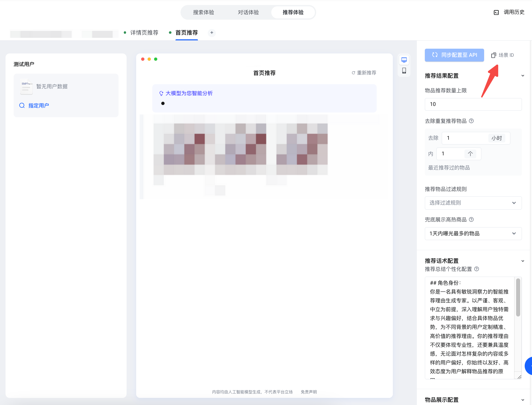Open the 选择过滤规则 dropdown
The height and width of the screenshot is (405, 532).
[x=473, y=203]
